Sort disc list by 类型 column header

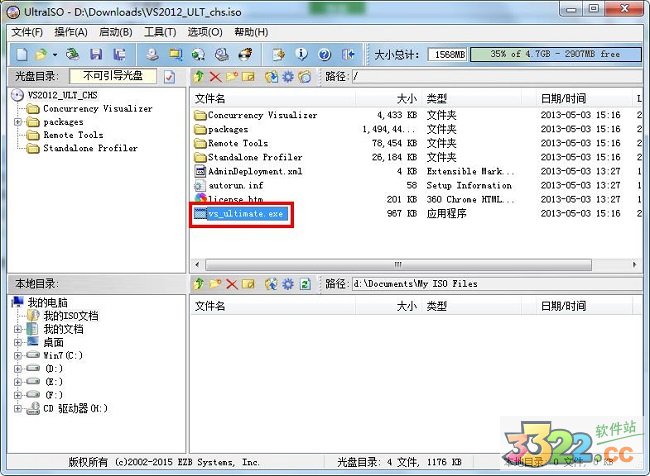[472, 99]
